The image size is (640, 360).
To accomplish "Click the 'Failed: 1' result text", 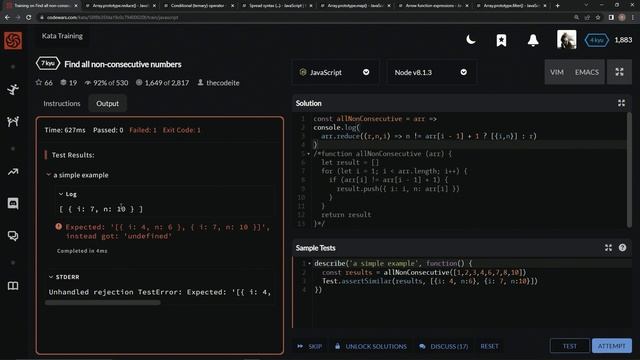I will (x=143, y=130).
